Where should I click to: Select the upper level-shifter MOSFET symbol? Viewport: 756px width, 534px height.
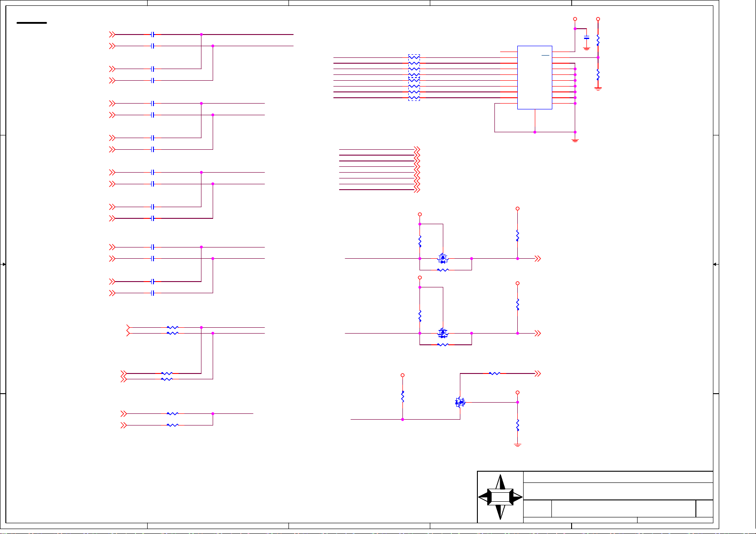click(443, 258)
